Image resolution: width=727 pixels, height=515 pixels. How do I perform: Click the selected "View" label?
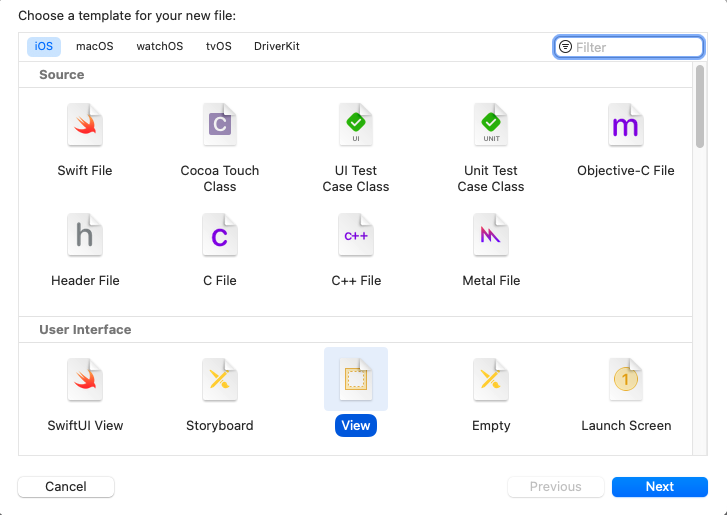[356, 426]
